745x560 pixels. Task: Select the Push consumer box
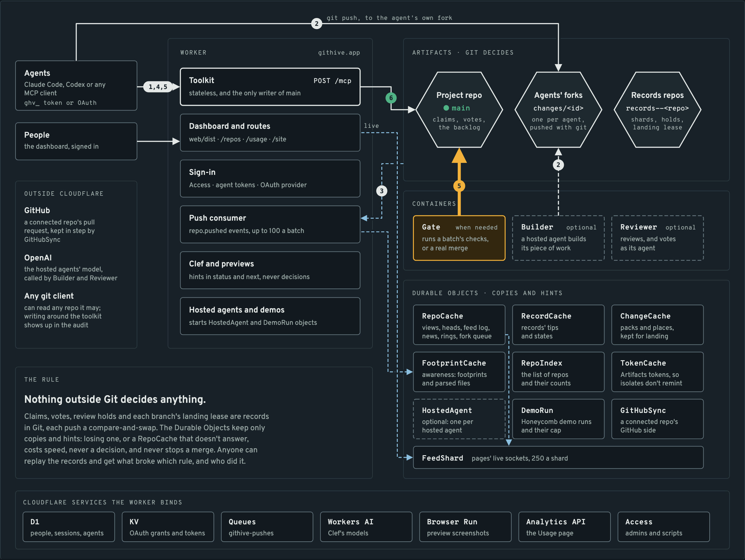(270, 224)
